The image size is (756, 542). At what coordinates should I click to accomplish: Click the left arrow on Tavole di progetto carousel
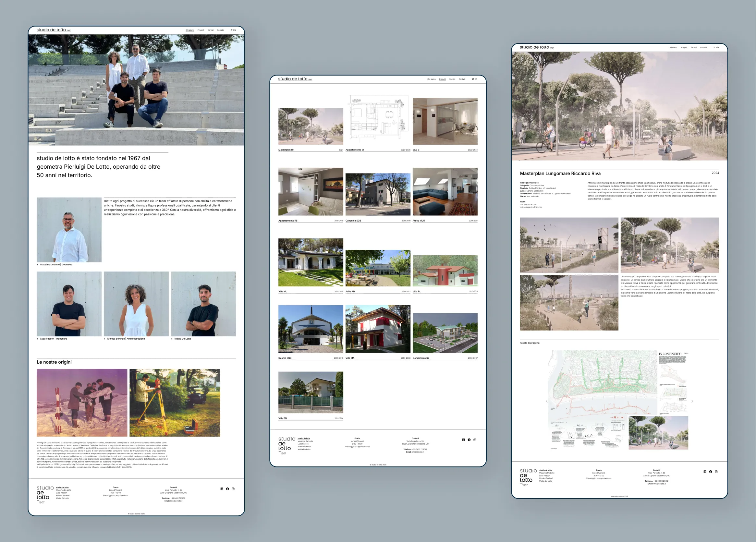547,401
